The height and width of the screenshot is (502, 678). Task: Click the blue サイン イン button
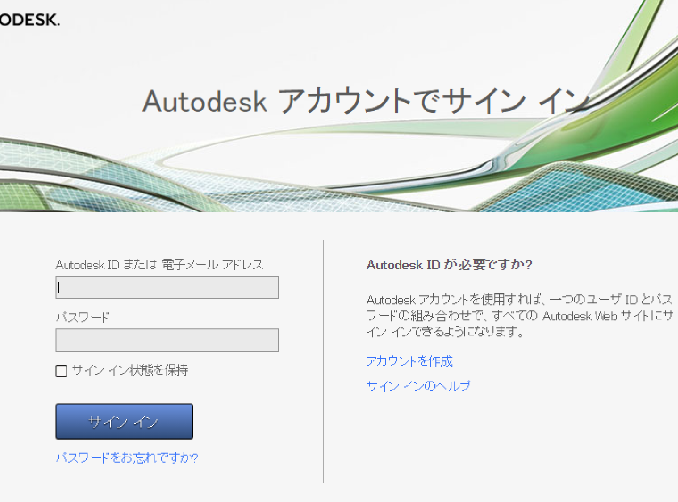[x=124, y=422]
